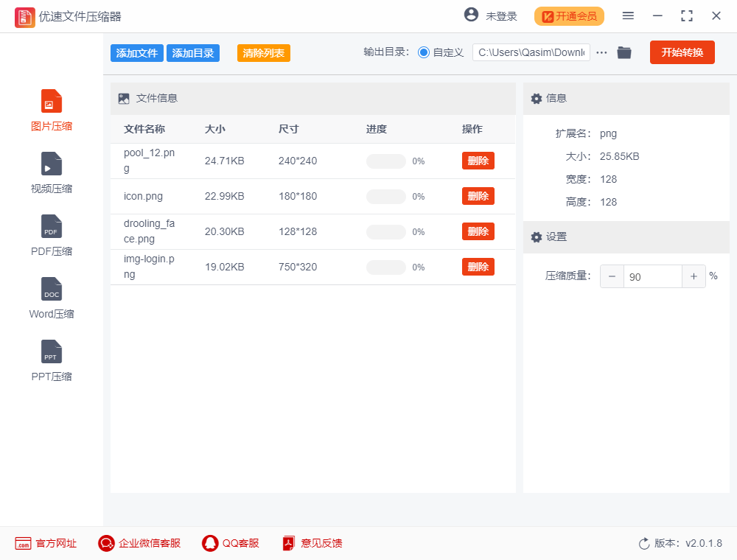Increase 压缩质量 using the plus stepper
Viewport: 737px width, 560px height.
click(x=694, y=276)
